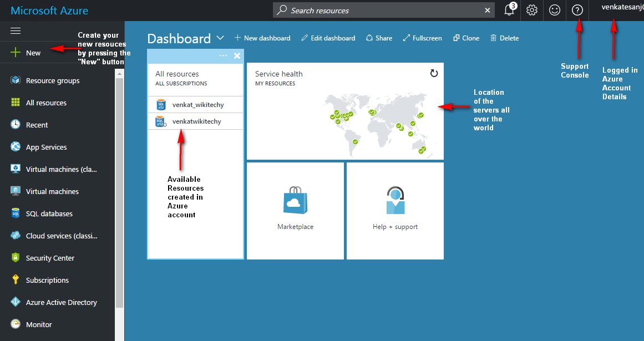Open the venkatesanj account menu
The image size is (644, 341).
coord(622,7)
